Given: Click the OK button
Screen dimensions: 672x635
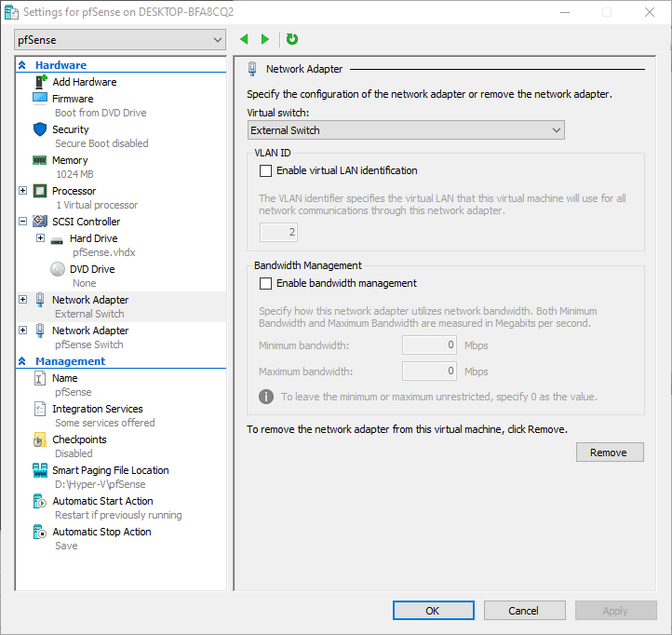Looking at the screenshot, I should 433,611.
